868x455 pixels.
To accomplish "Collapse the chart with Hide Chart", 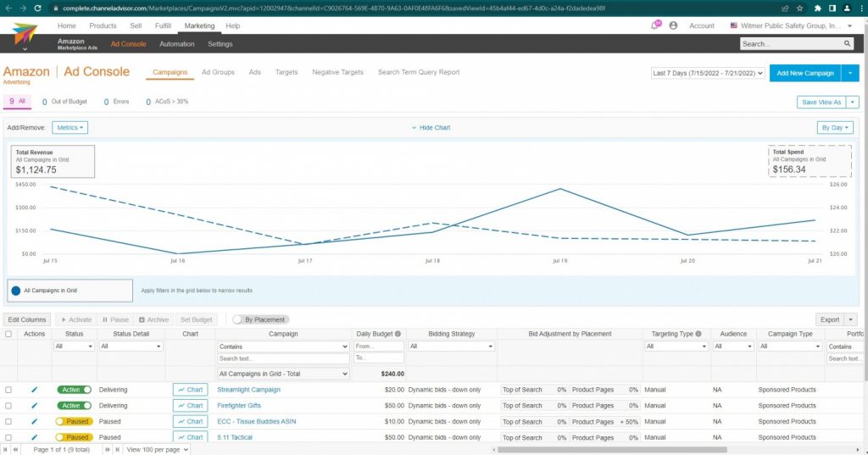I will click(x=431, y=127).
